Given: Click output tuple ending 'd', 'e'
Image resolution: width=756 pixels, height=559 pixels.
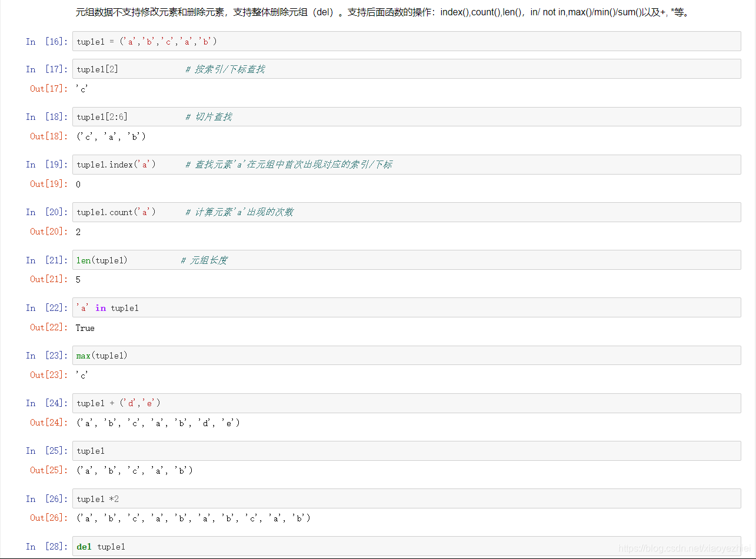Looking at the screenshot, I should [158, 423].
